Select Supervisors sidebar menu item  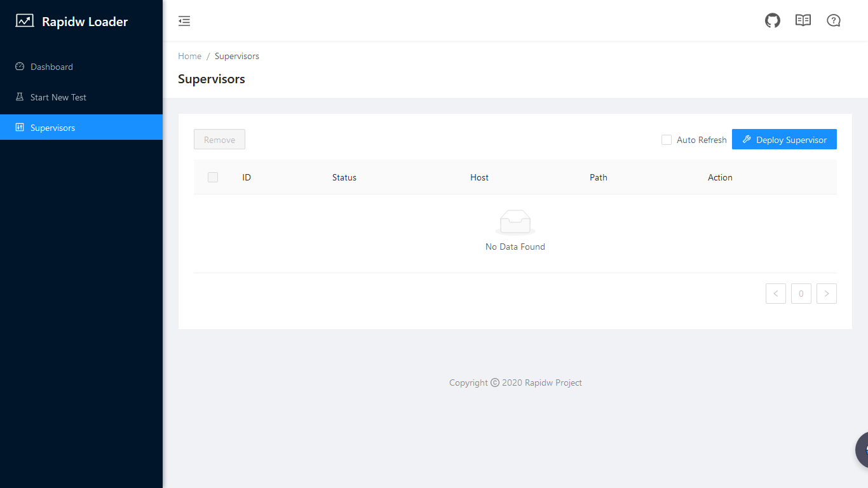point(81,128)
